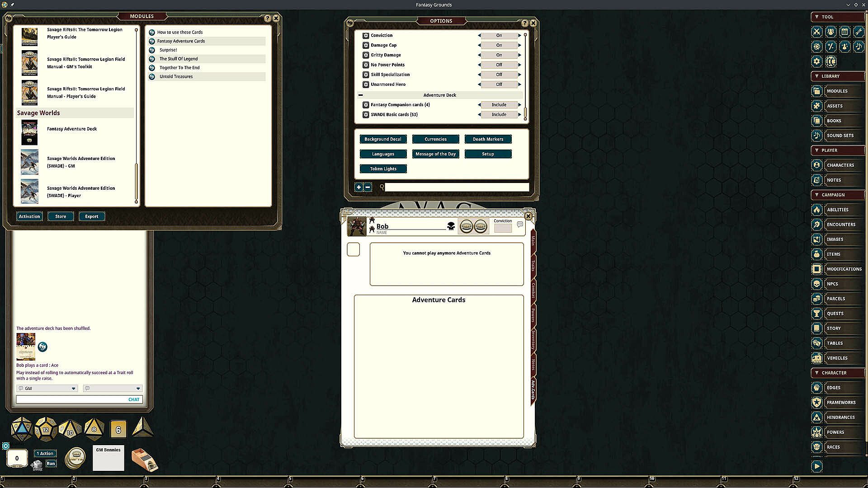The image size is (868, 488).
Task: Open the sound notes tool icon
Action: (858, 46)
